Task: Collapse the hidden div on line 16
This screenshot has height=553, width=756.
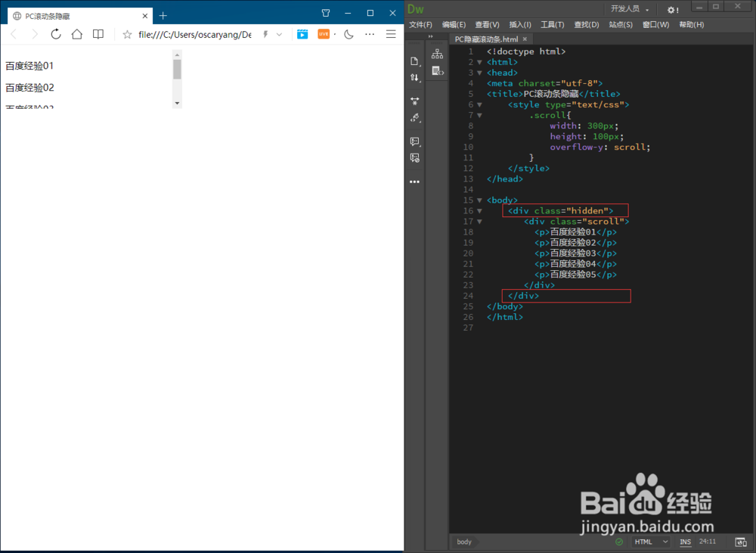Action: [479, 211]
